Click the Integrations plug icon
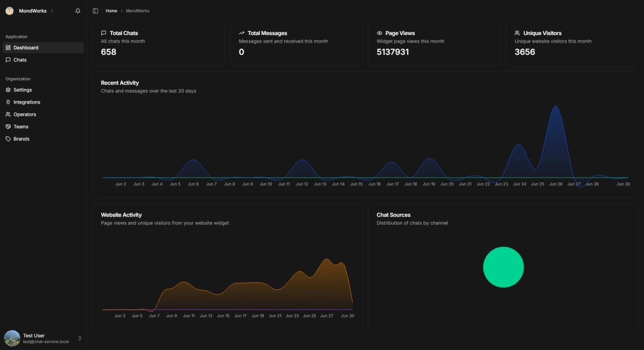This screenshot has height=350, width=644. pyautogui.click(x=8, y=102)
